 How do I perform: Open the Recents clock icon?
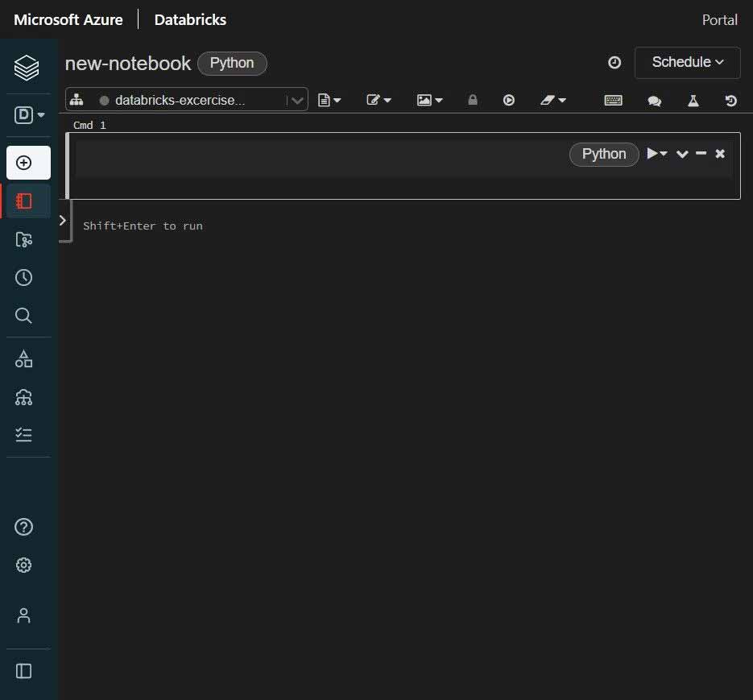coord(23,277)
